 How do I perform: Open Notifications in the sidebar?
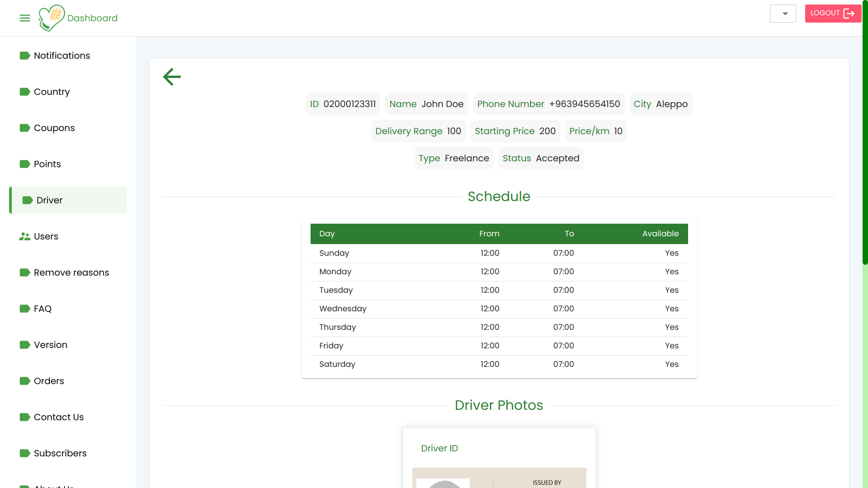(68, 56)
